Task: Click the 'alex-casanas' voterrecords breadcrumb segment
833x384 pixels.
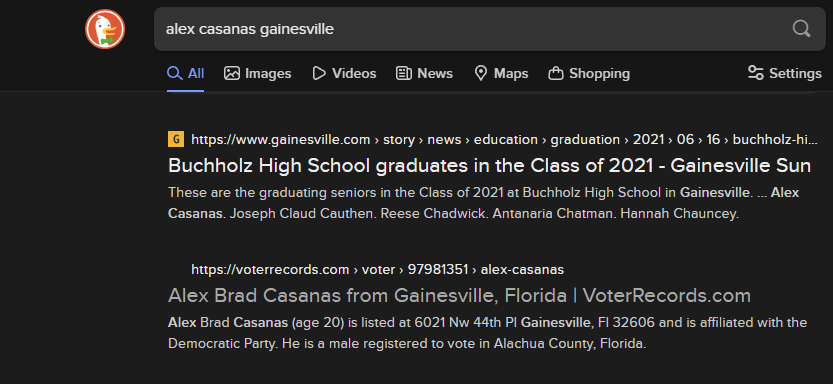Action: [x=522, y=270]
